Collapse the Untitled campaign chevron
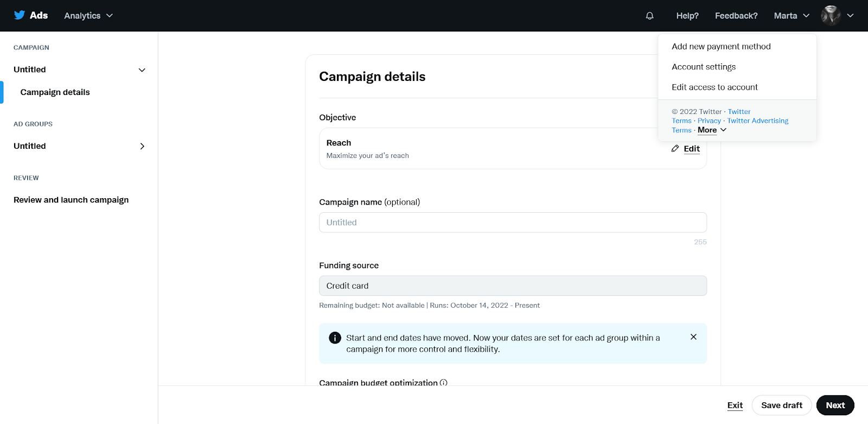The image size is (868, 424). 142,70
